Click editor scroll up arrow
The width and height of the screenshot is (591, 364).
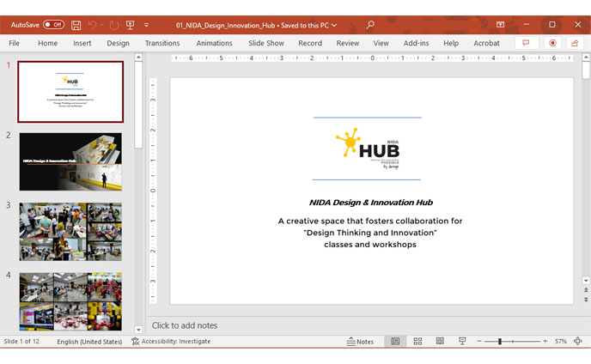tap(586, 58)
